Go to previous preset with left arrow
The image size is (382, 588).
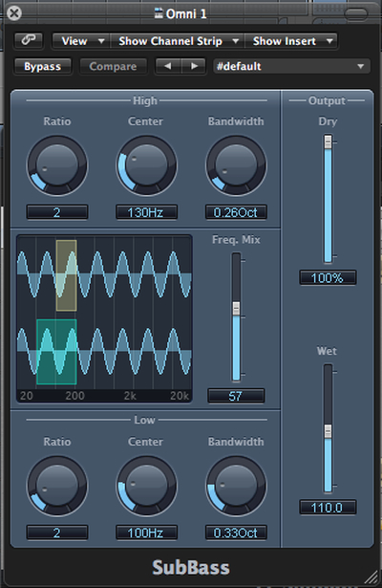click(x=168, y=66)
